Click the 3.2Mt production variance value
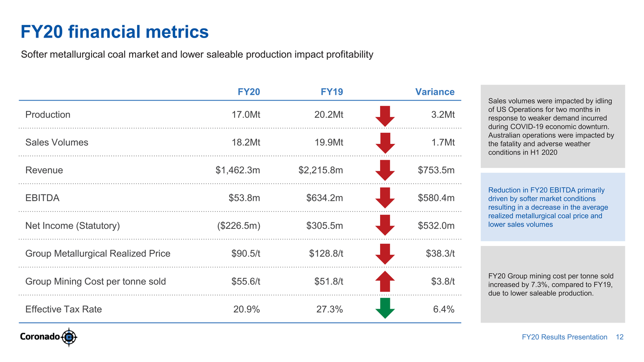The width and height of the screenshot is (644, 362). coord(443,115)
